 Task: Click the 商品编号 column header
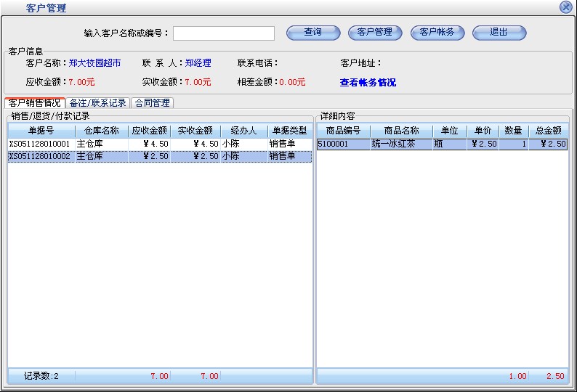[343, 131]
